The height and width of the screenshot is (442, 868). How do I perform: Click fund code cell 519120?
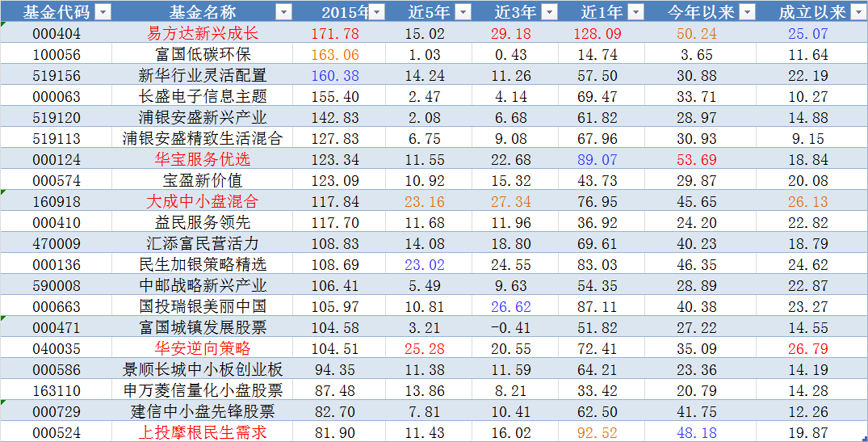[x=57, y=118]
